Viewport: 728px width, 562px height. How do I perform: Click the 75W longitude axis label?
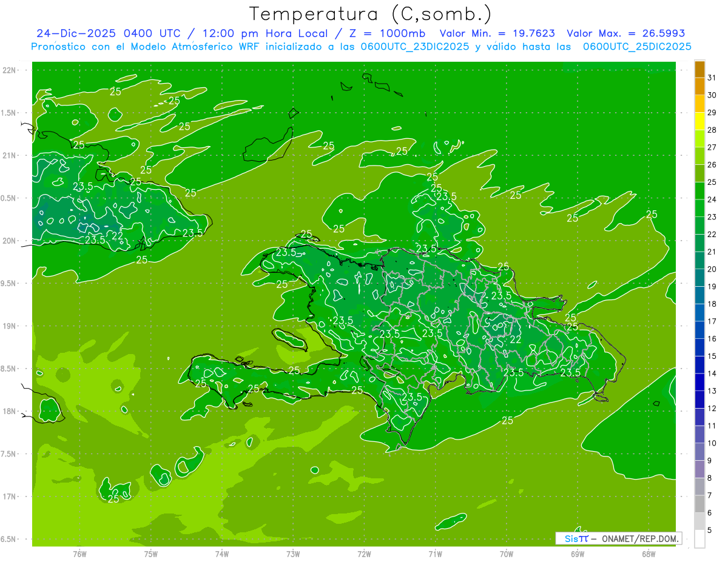pyautogui.click(x=151, y=554)
